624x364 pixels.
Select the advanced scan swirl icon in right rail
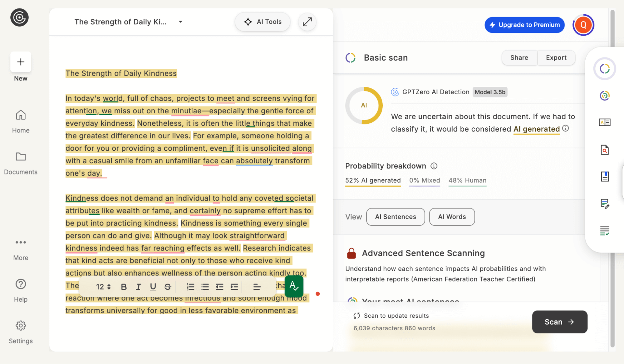605,96
